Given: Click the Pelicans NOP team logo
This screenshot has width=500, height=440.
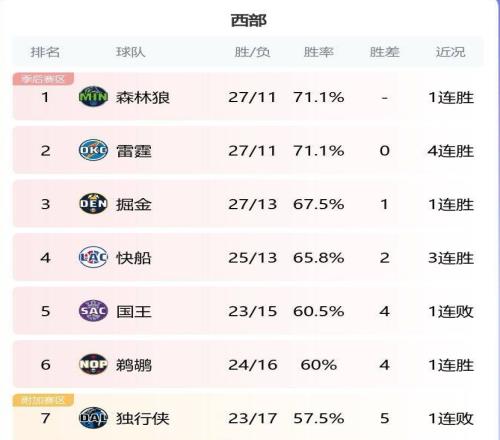Looking at the screenshot, I should point(93,364).
